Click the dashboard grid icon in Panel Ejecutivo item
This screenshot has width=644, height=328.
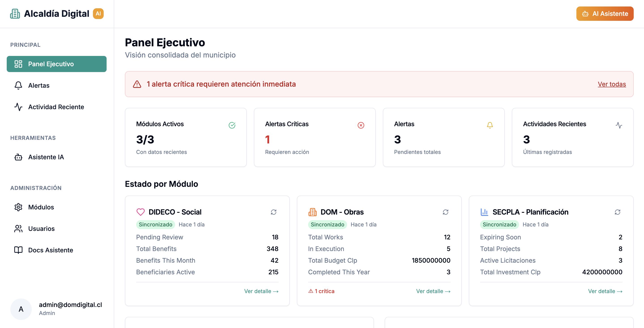18,64
